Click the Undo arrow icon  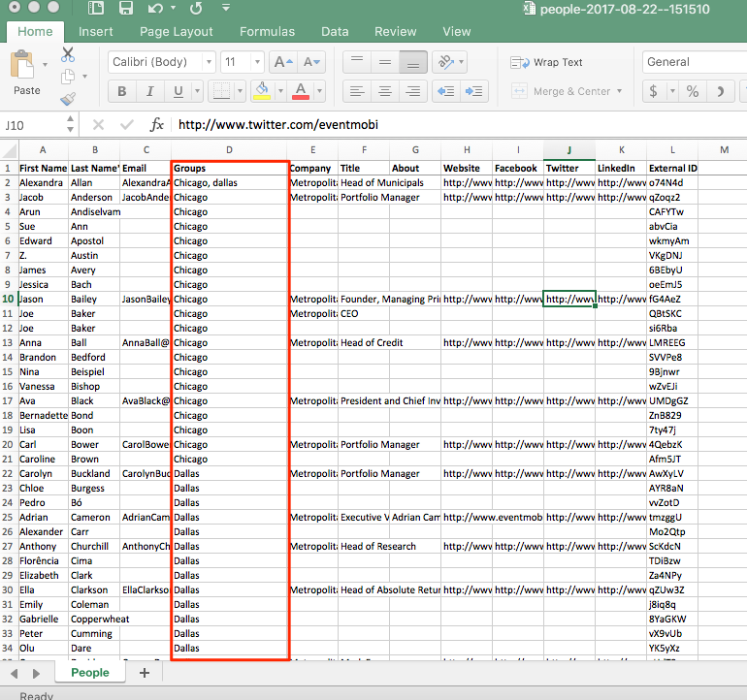155,8
